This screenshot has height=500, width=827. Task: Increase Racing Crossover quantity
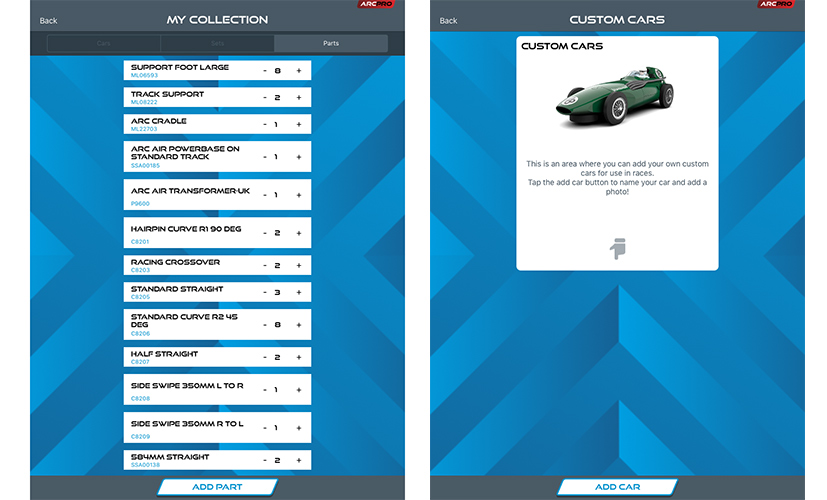coord(299,266)
